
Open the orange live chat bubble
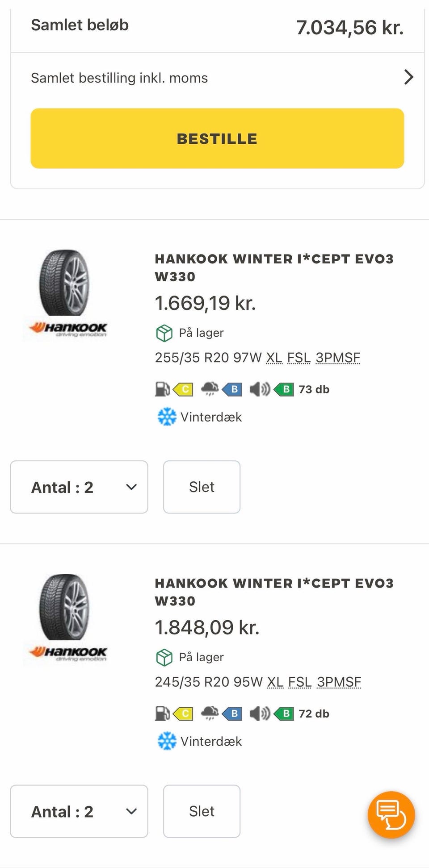point(391,815)
